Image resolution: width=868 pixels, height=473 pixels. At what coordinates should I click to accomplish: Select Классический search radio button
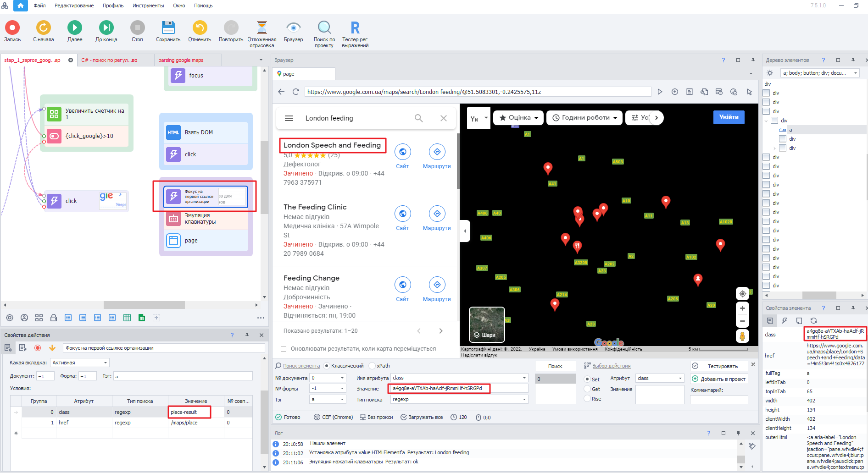(x=327, y=366)
